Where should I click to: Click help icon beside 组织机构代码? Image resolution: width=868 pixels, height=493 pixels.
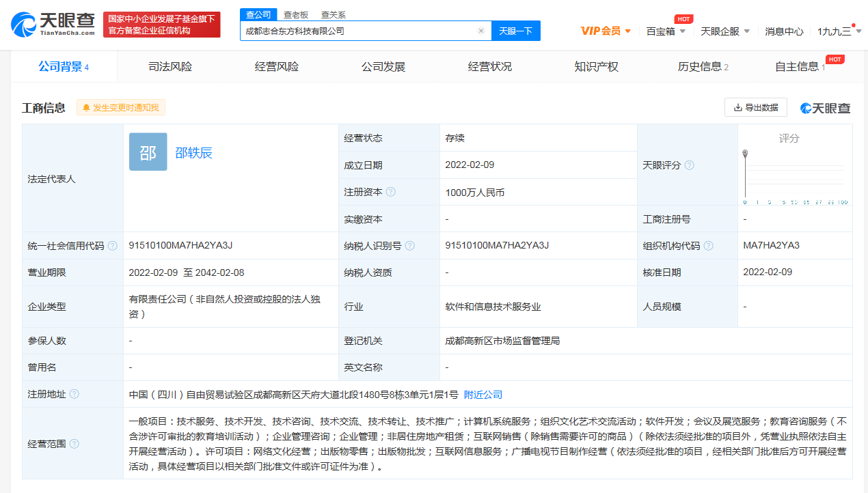click(709, 246)
